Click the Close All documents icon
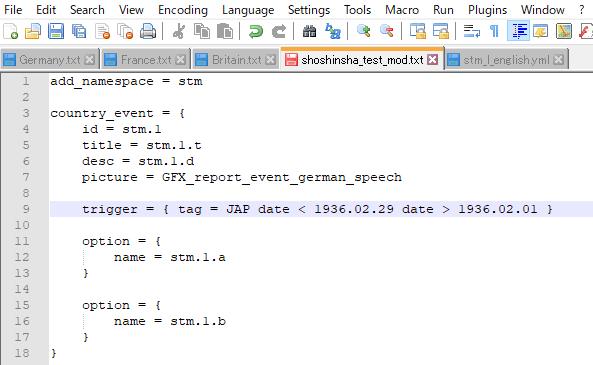 (125, 31)
